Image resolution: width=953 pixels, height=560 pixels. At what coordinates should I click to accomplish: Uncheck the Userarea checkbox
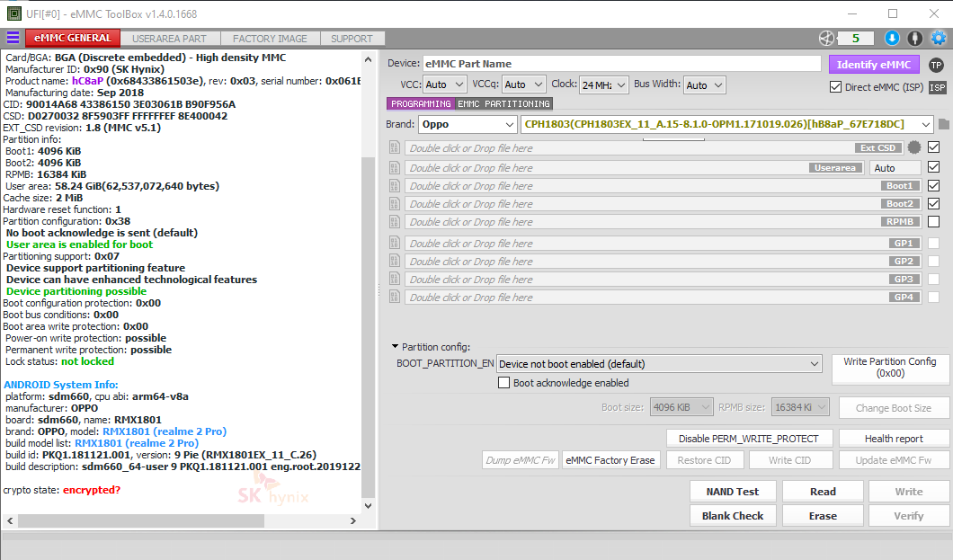pos(934,166)
